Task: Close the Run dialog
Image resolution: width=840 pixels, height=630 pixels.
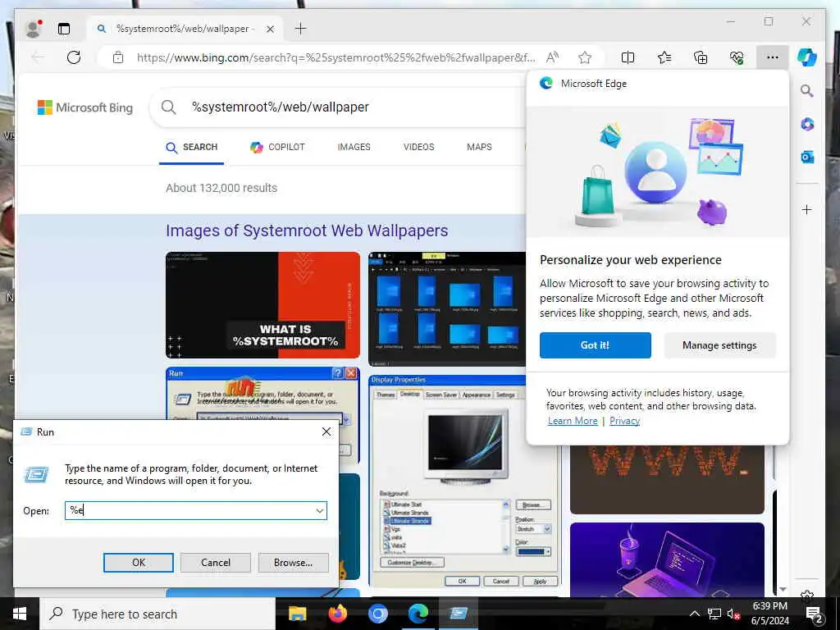Action: click(x=326, y=431)
